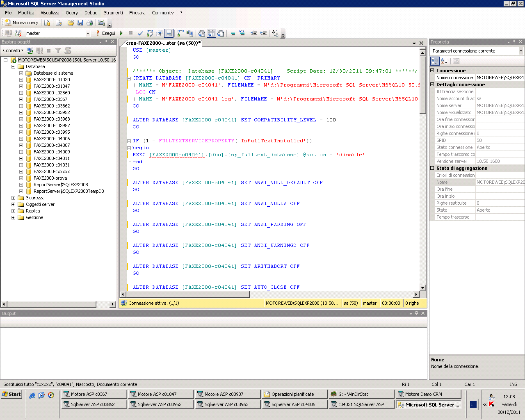Open the File menu

(x=8, y=13)
